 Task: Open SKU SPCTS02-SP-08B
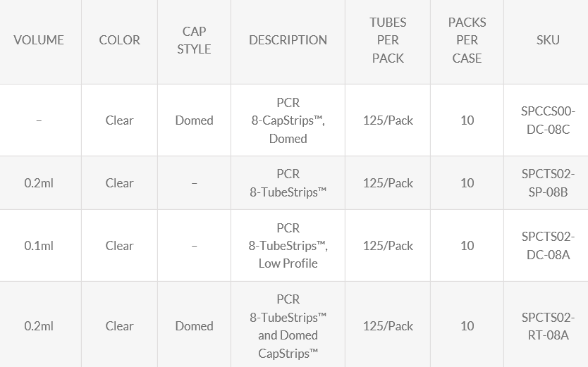(548, 183)
